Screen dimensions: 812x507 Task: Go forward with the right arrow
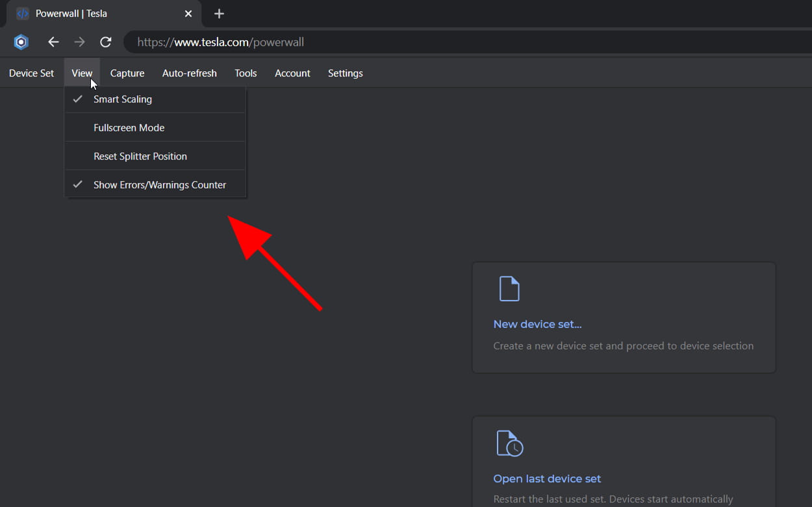click(79, 42)
